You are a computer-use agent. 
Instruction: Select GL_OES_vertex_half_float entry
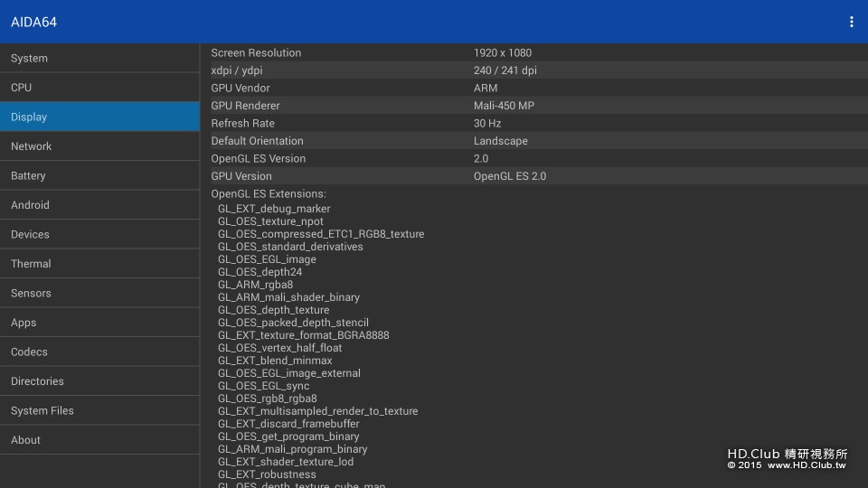click(x=279, y=348)
